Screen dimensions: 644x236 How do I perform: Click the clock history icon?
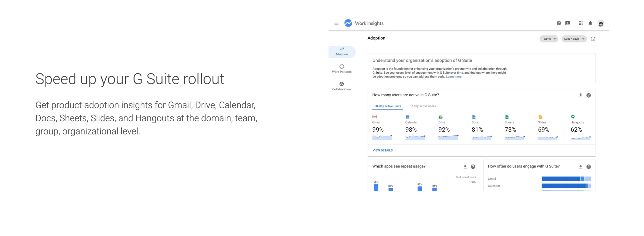593,39
